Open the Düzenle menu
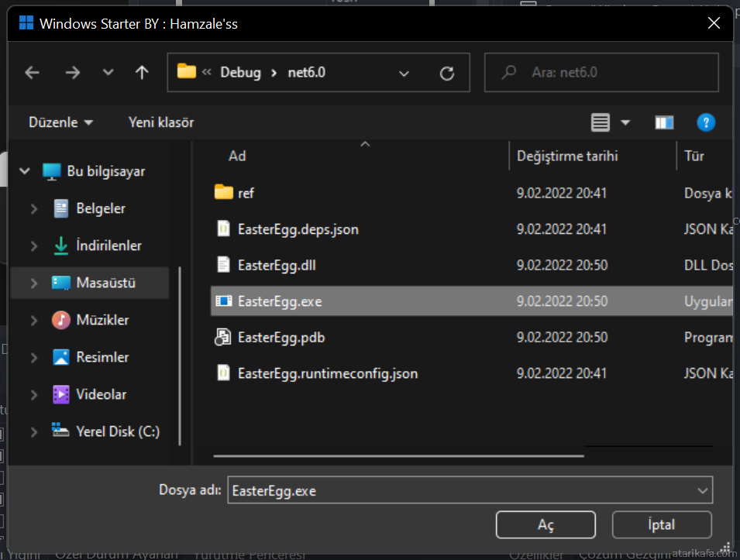Viewport: 740px width, 560px height. 60,122
